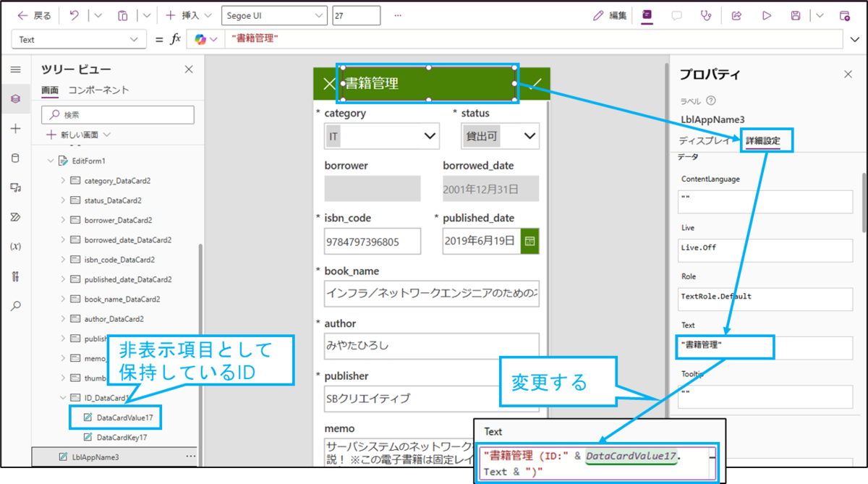Open the hamburger menu in left rail
Image resolution: width=868 pixels, height=484 pixels.
pyautogui.click(x=15, y=69)
